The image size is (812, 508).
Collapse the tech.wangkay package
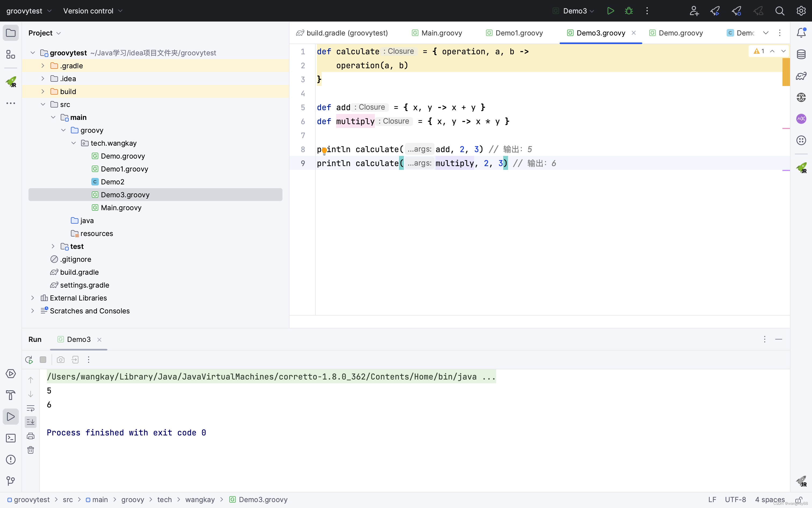74,143
